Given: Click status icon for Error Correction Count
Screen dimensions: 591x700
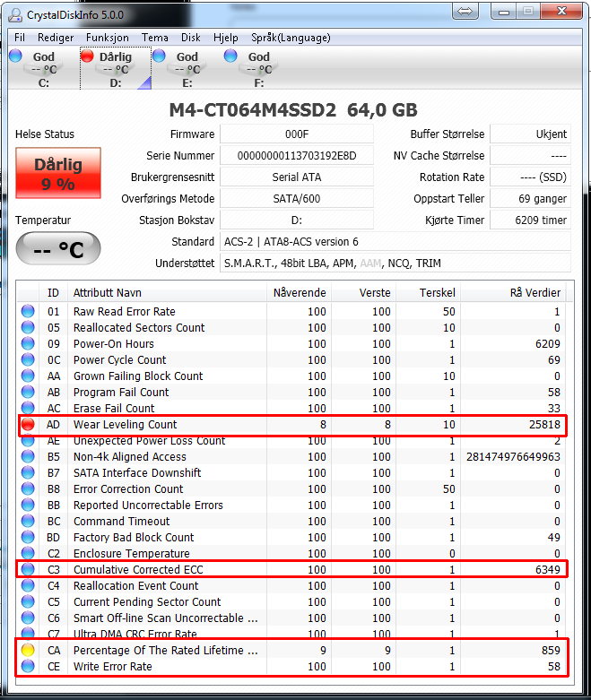Looking at the screenshot, I should point(28,488).
